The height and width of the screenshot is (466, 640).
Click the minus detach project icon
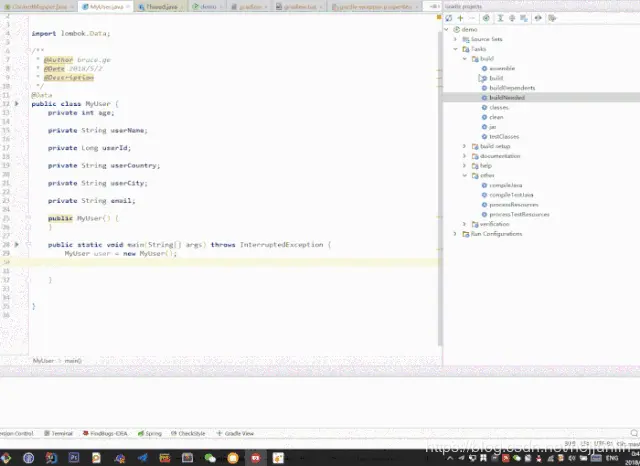tap(472, 18)
